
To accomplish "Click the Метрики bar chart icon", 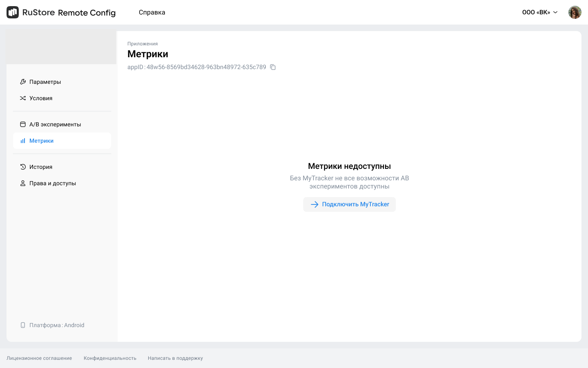I will point(23,141).
